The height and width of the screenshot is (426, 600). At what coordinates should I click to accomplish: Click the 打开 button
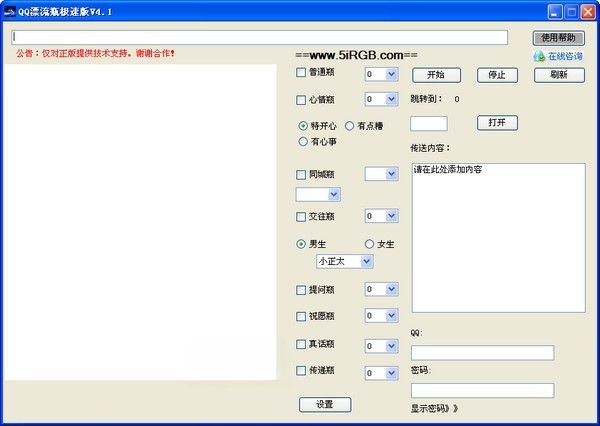tap(497, 123)
